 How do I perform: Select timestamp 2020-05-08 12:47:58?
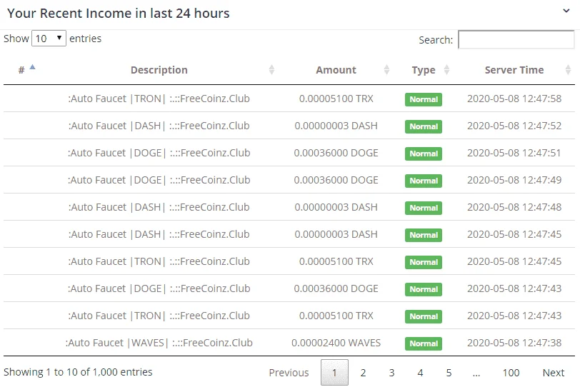(514, 99)
